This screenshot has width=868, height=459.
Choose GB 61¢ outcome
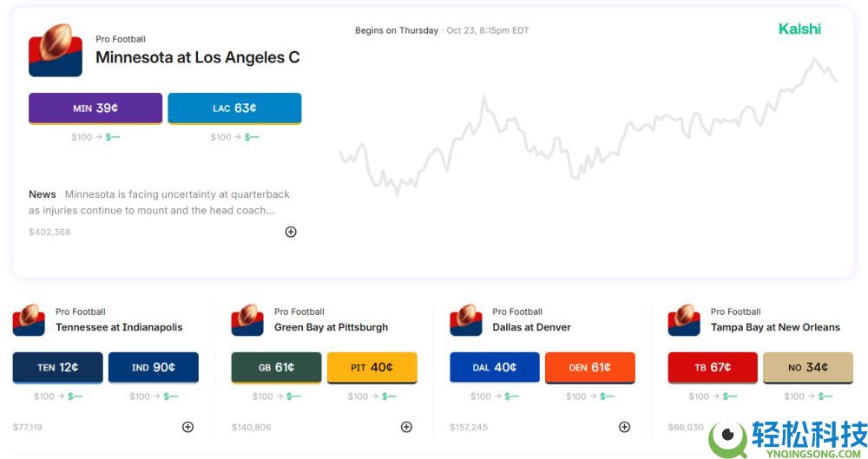pos(276,367)
